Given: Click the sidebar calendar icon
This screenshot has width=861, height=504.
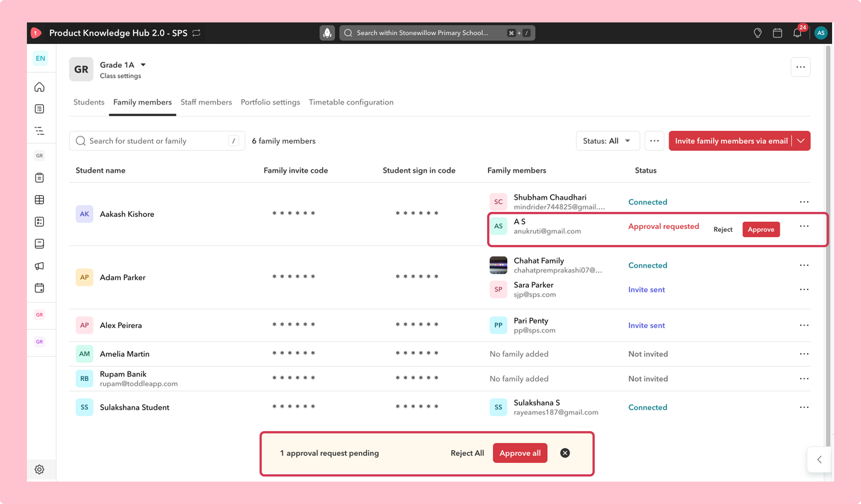Looking at the screenshot, I should 39,288.
